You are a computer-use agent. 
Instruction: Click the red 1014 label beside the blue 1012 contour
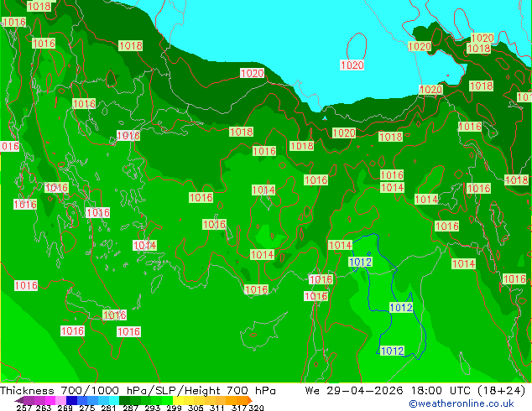tap(340, 245)
